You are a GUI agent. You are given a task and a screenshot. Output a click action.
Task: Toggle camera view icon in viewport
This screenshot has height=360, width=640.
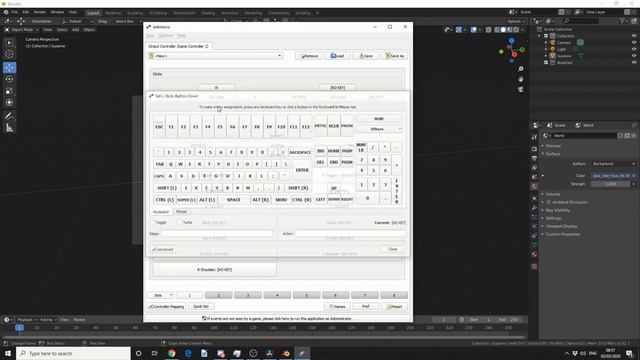(520, 89)
